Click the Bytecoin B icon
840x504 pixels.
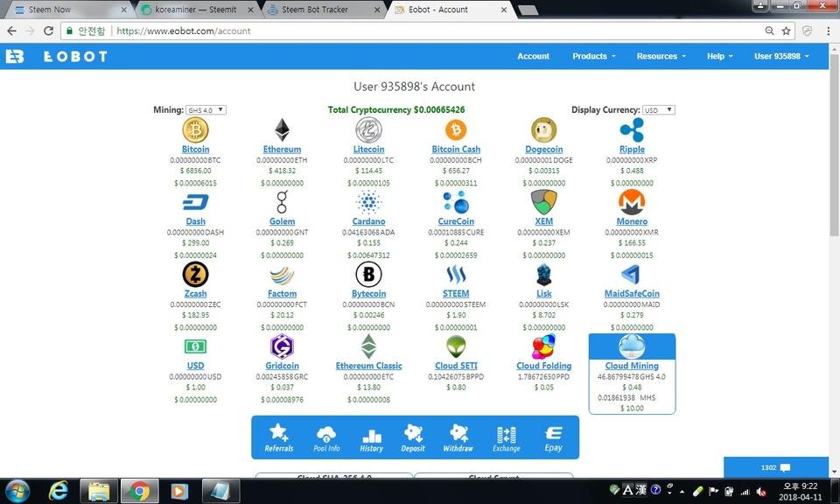[x=368, y=275]
